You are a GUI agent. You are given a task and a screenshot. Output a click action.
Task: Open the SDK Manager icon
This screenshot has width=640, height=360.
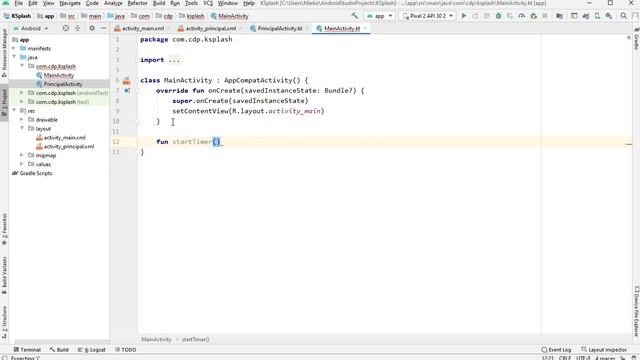point(609,16)
